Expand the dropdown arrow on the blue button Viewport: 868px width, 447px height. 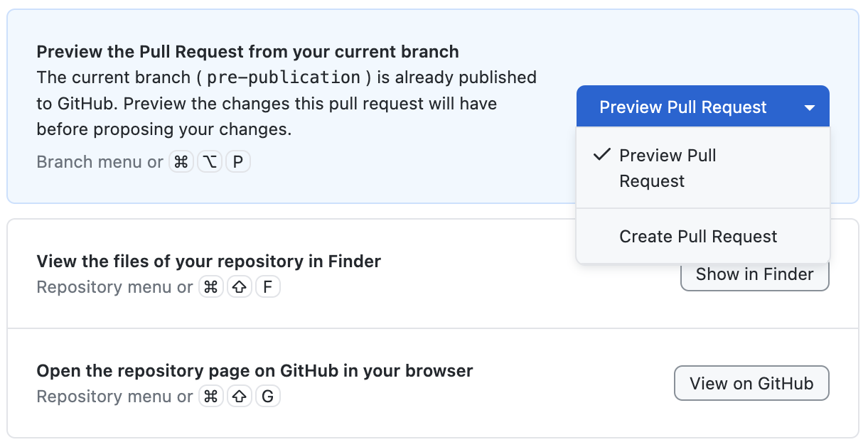pos(809,108)
